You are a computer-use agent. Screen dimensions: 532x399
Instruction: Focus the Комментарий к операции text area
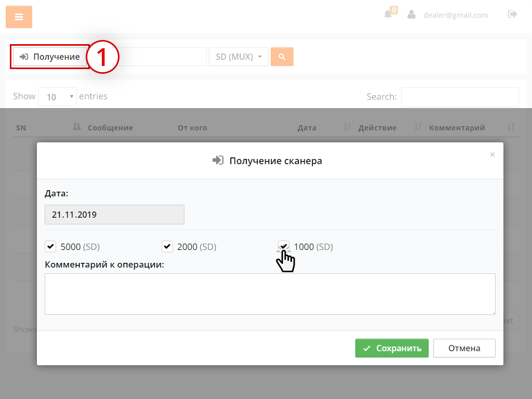(270, 294)
